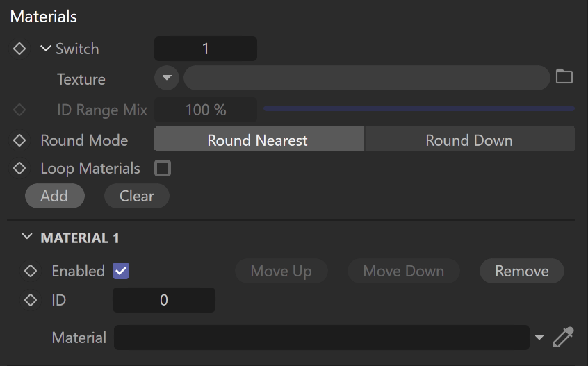Collapse the MATERIAL 1 section
The width and height of the screenshot is (588, 366).
pos(27,236)
